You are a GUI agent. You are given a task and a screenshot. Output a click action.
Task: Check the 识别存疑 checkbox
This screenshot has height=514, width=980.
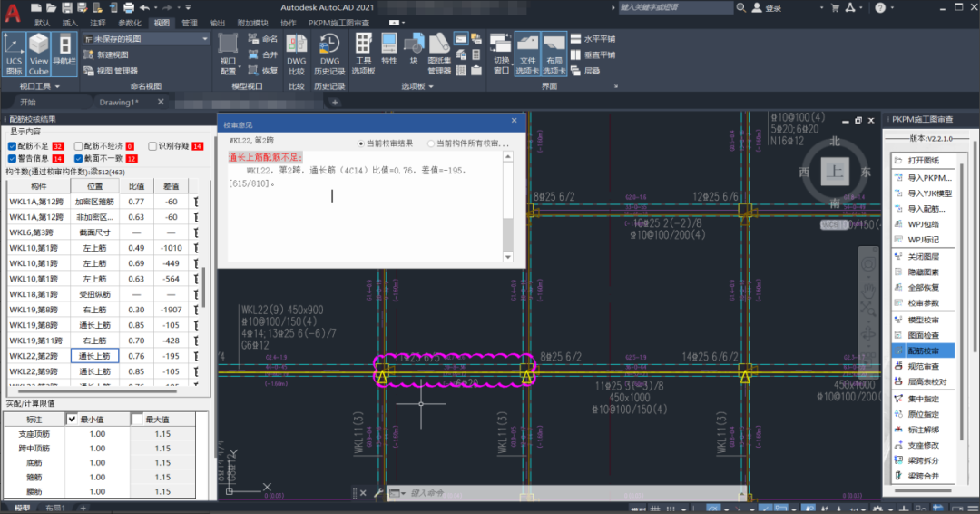pyautogui.click(x=152, y=146)
